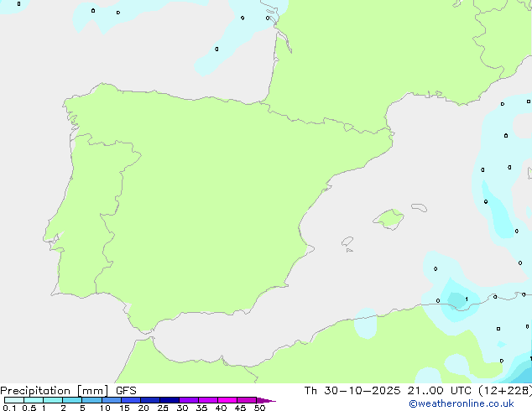Click the Menorca island outline
532x411 pixels.
pos(420,207)
